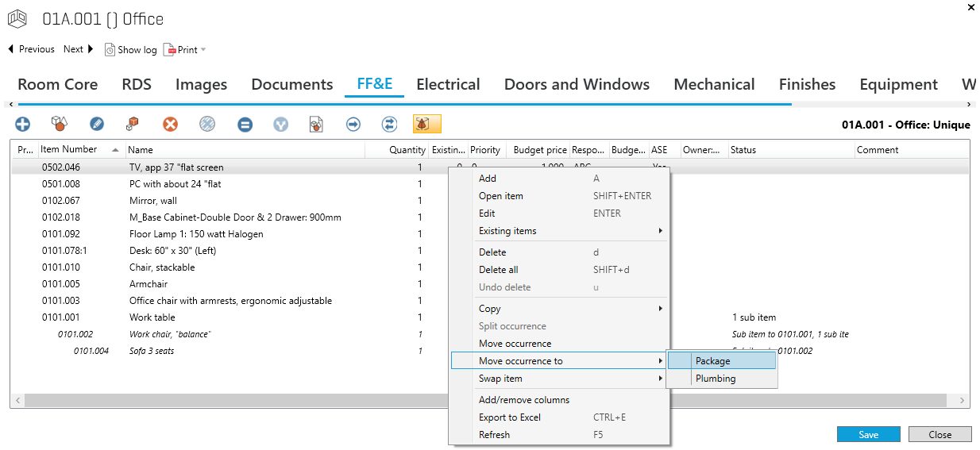Click the pencil edit icon in toolbar
The image size is (980, 450).
point(97,124)
